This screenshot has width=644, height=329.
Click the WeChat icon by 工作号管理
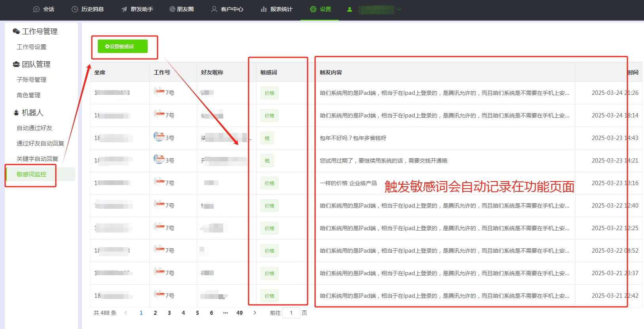[x=16, y=31]
